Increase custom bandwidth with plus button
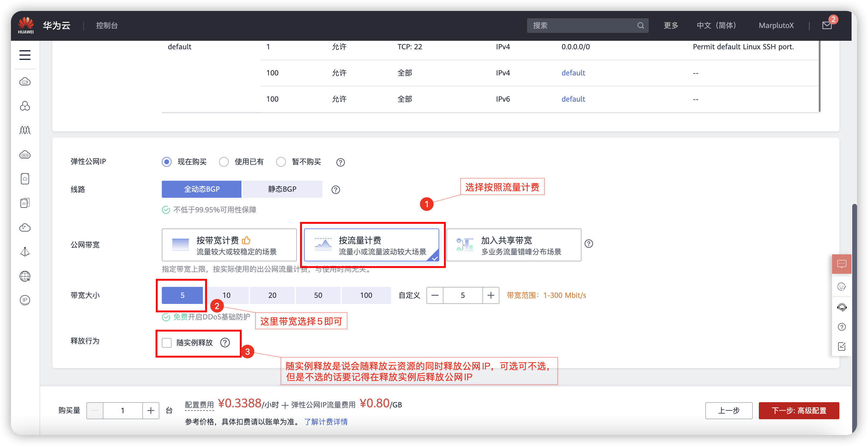The image size is (868, 446). (x=491, y=295)
